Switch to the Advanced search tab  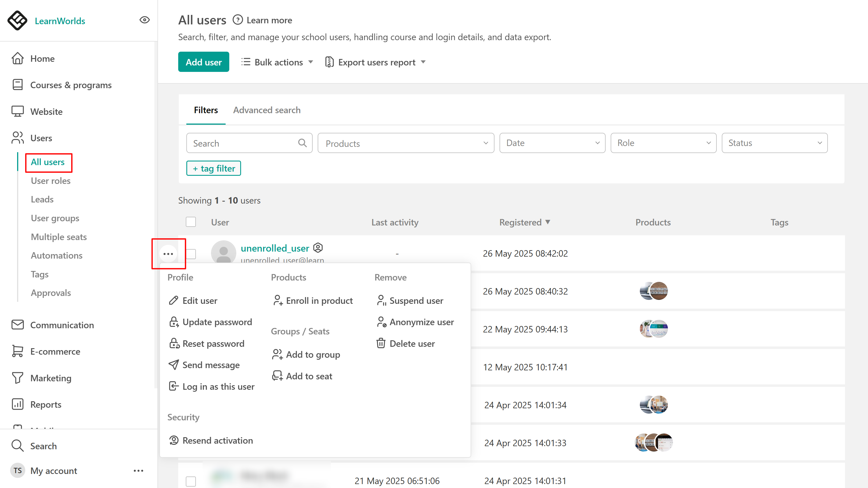(267, 110)
